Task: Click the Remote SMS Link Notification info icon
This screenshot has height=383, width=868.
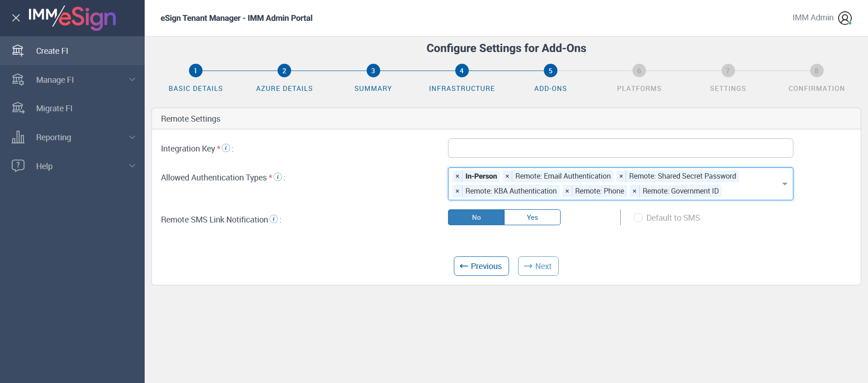Action: [274, 219]
